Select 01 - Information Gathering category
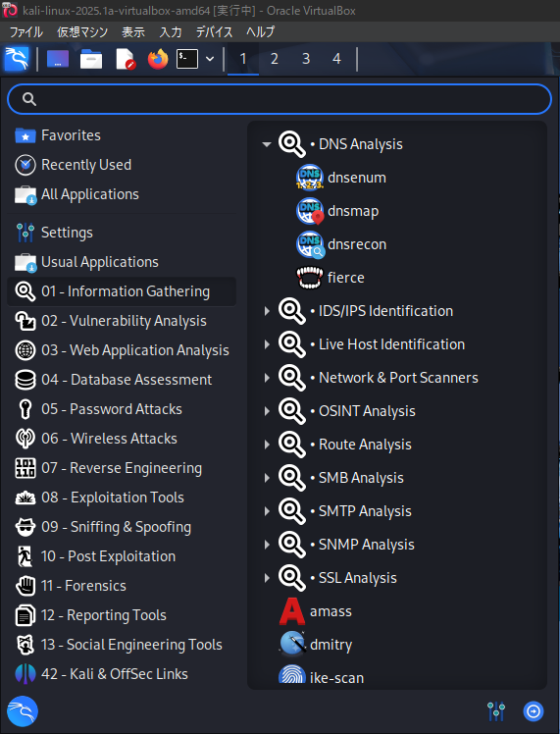The width and height of the screenshot is (560, 734). [122, 291]
